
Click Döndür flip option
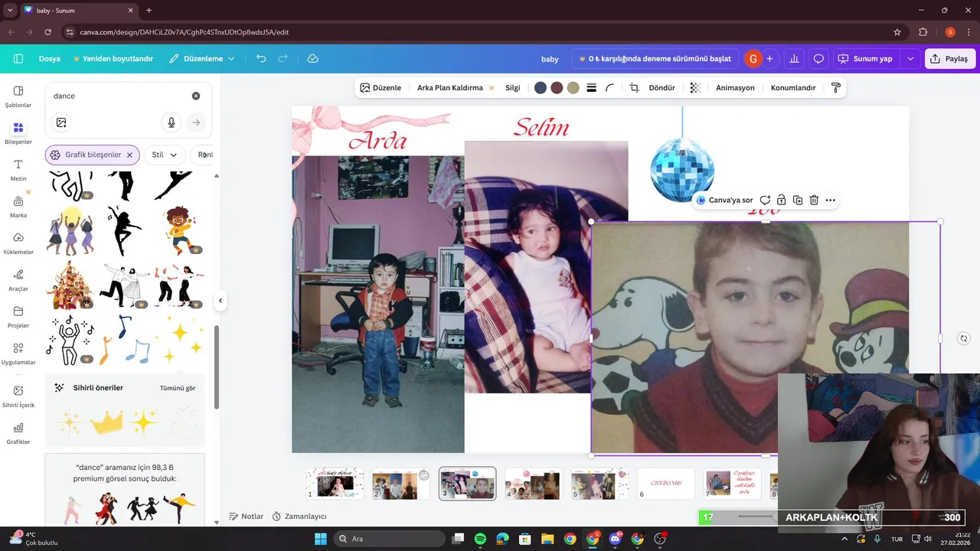(662, 88)
